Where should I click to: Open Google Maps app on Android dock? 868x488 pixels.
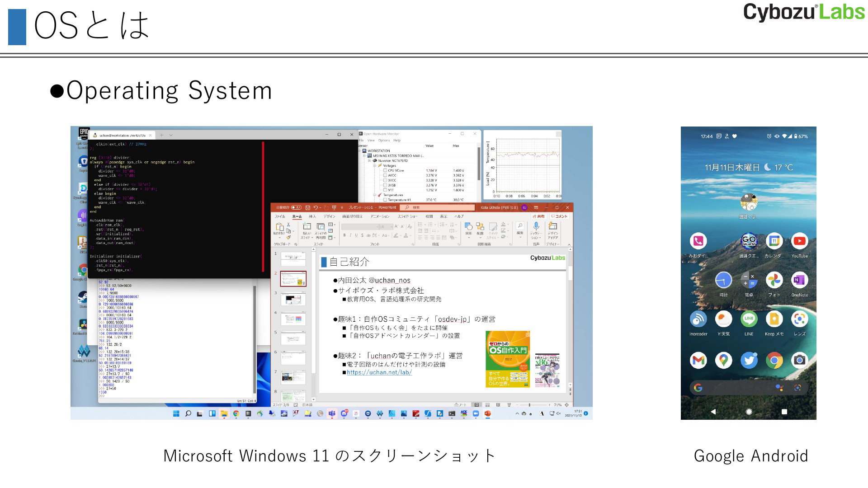click(724, 360)
